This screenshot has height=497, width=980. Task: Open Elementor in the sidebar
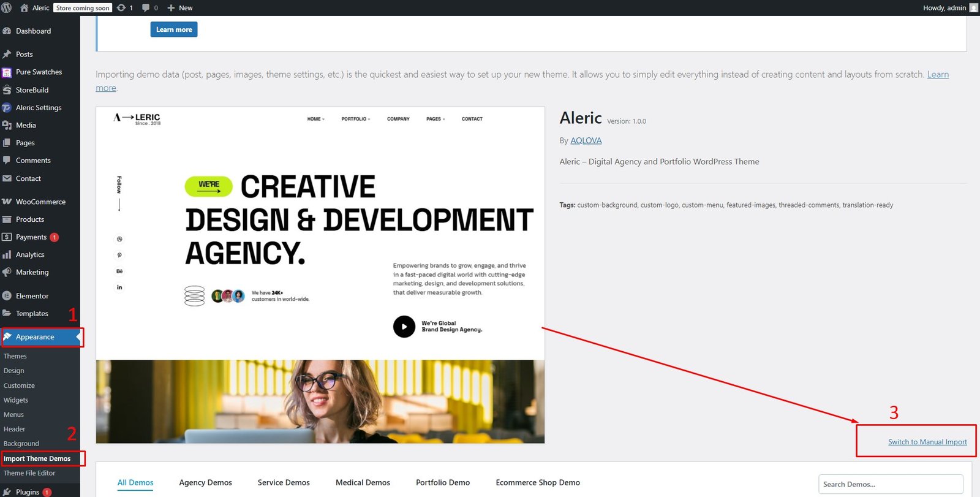(x=32, y=296)
